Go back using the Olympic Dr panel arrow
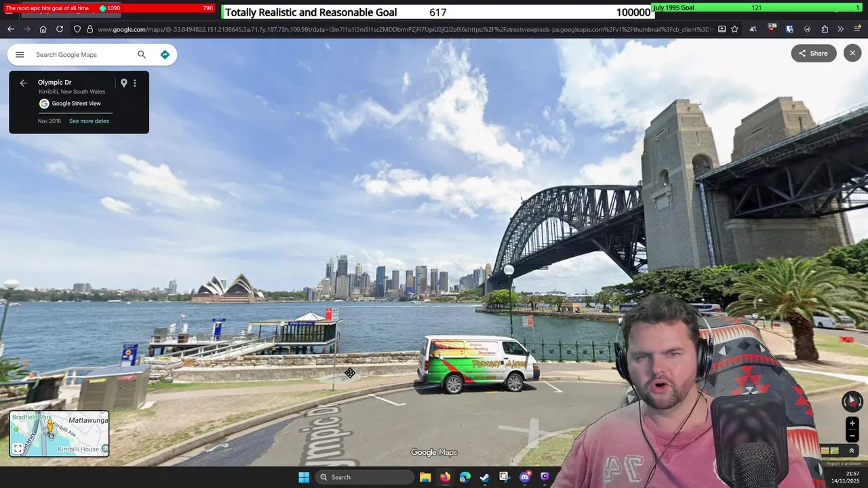 tap(24, 83)
